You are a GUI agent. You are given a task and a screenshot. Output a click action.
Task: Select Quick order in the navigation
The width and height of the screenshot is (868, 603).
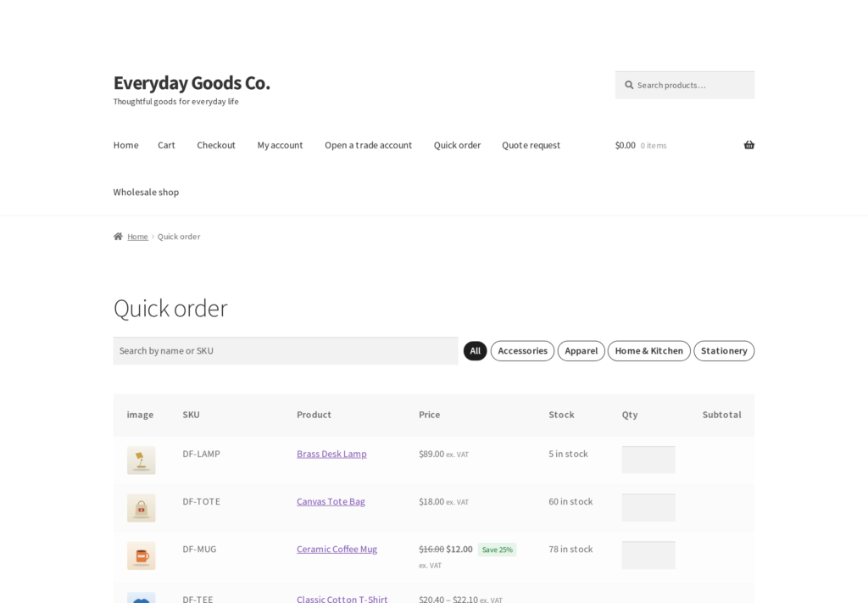457,145
